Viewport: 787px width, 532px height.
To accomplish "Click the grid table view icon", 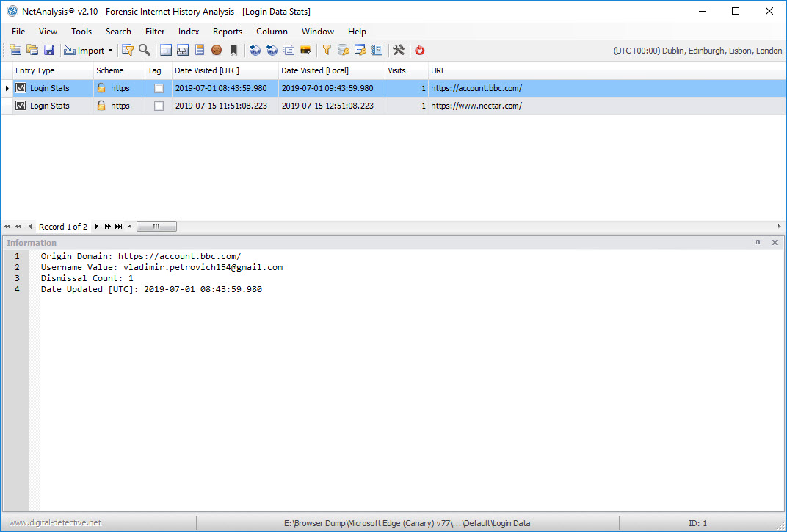I will click(166, 50).
